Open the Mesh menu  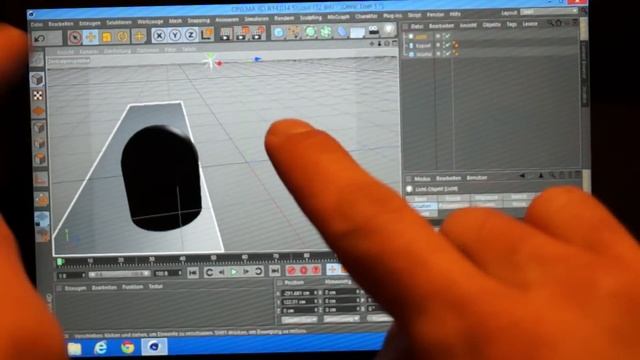[176, 21]
